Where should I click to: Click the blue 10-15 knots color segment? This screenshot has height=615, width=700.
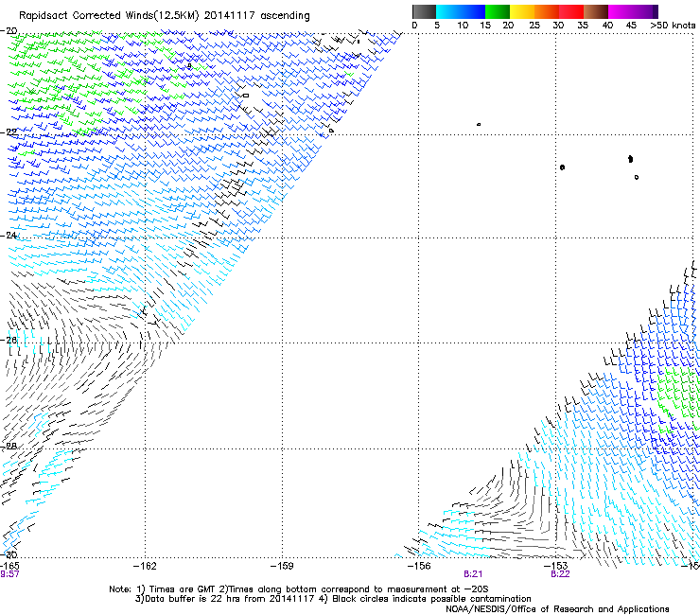(x=473, y=11)
